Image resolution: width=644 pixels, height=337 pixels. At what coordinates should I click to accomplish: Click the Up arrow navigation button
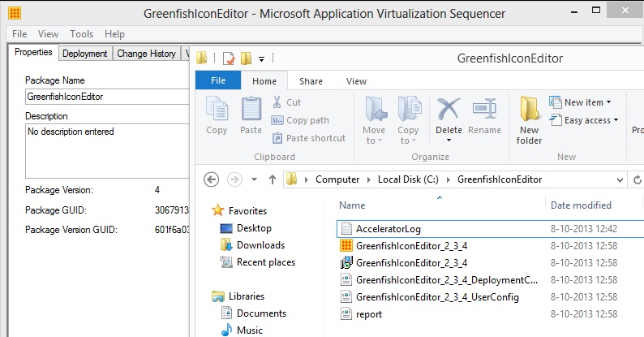[x=272, y=179]
